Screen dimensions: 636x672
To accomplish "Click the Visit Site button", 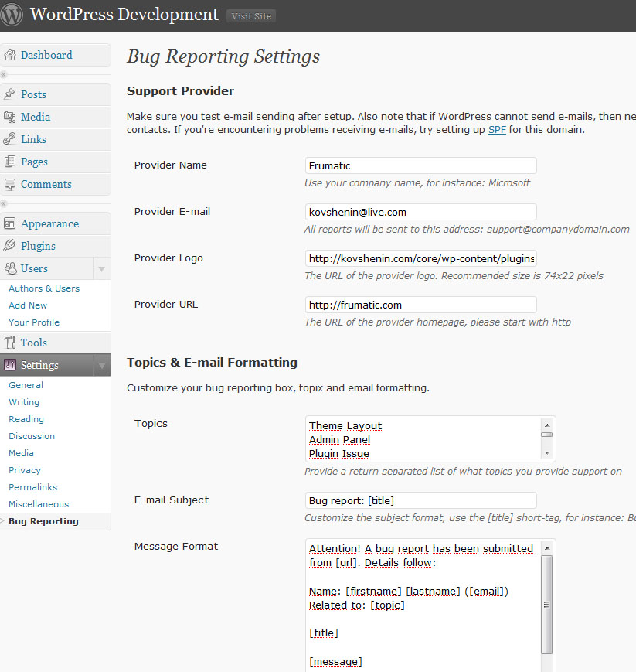I will coord(251,16).
